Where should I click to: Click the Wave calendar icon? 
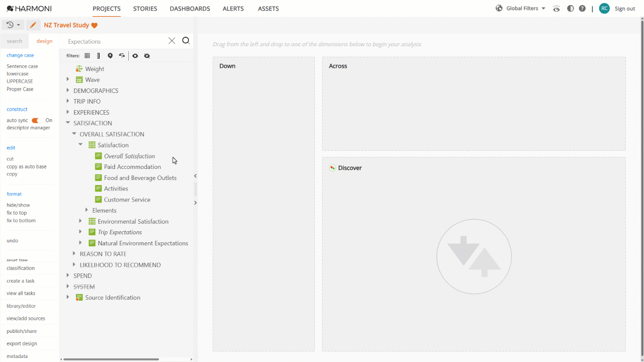click(x=79, y=79)
